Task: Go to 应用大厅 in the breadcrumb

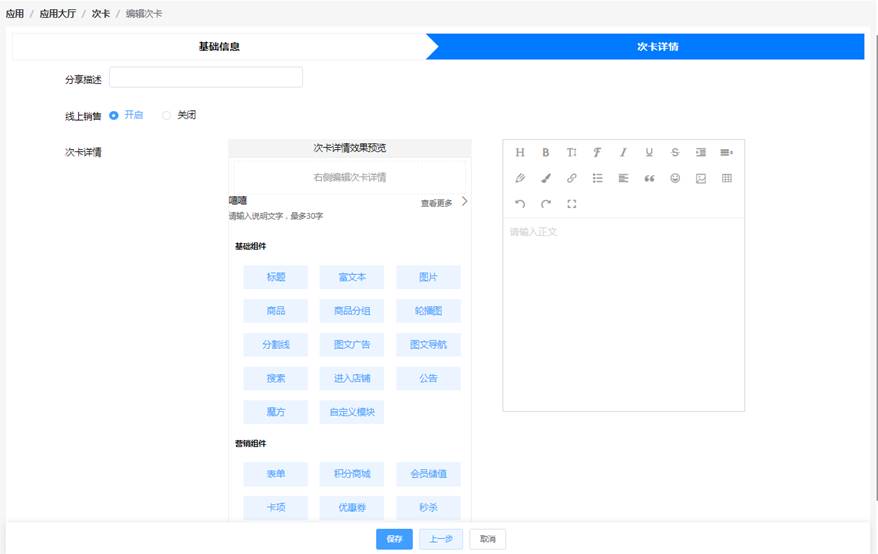Action: [57, 14]
